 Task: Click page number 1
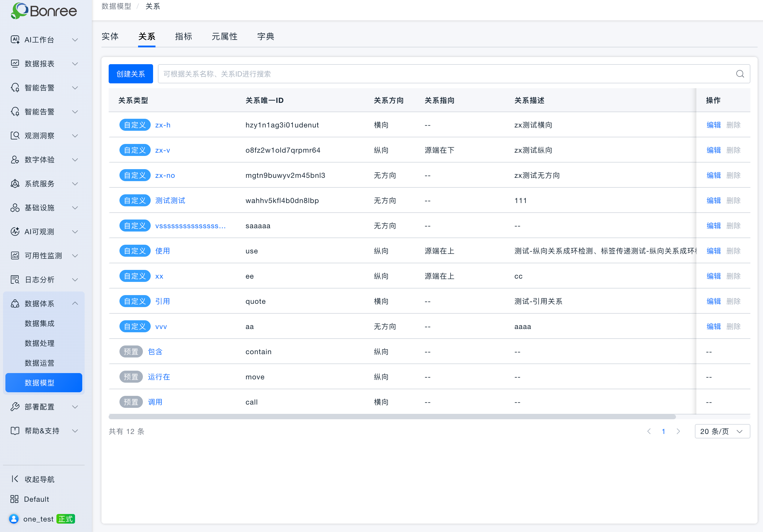coord(663,431)
